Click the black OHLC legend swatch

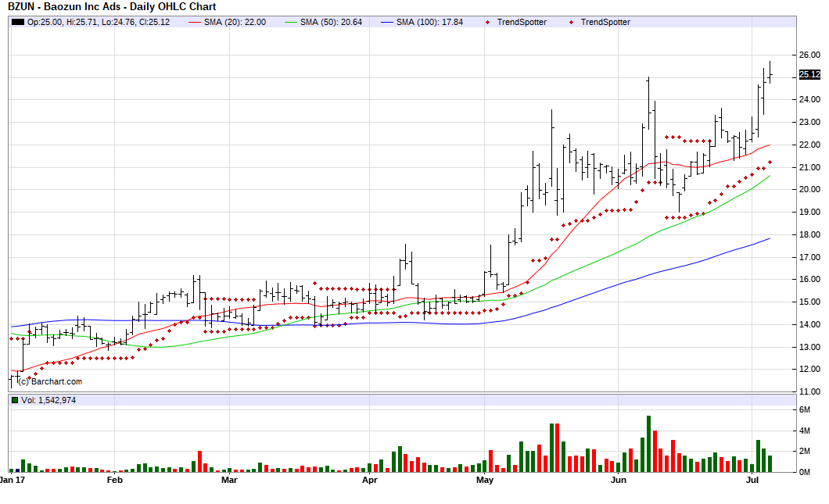(x=18, y=22)
